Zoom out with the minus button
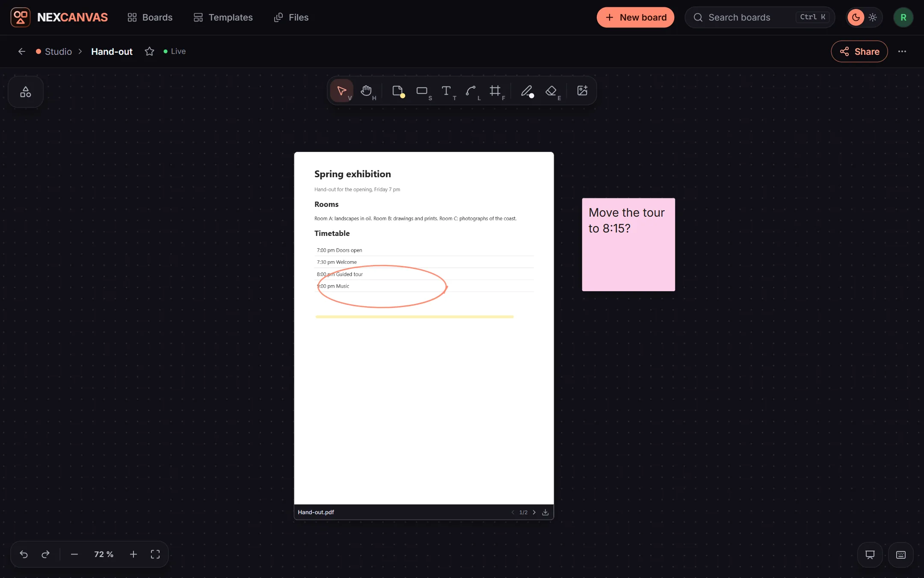The height and width of the screenshot is (578, 924). [74, 554]
